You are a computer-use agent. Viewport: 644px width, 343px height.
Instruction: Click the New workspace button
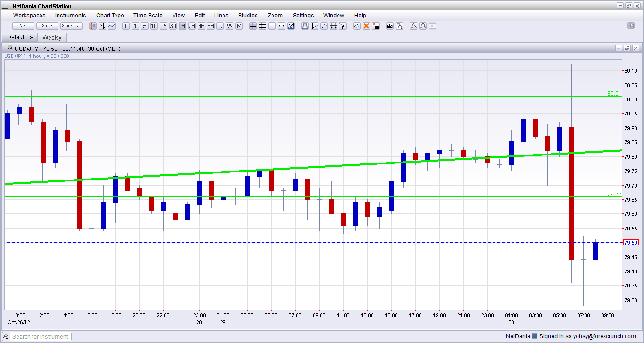pyautogui.click(x=24, y=26)
